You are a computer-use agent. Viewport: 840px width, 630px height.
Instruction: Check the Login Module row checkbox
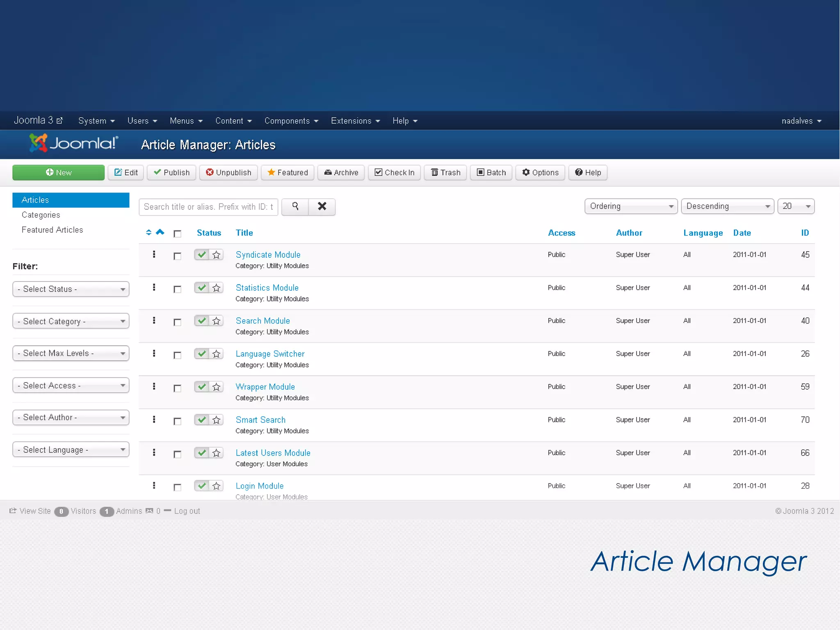click(177, 488)
